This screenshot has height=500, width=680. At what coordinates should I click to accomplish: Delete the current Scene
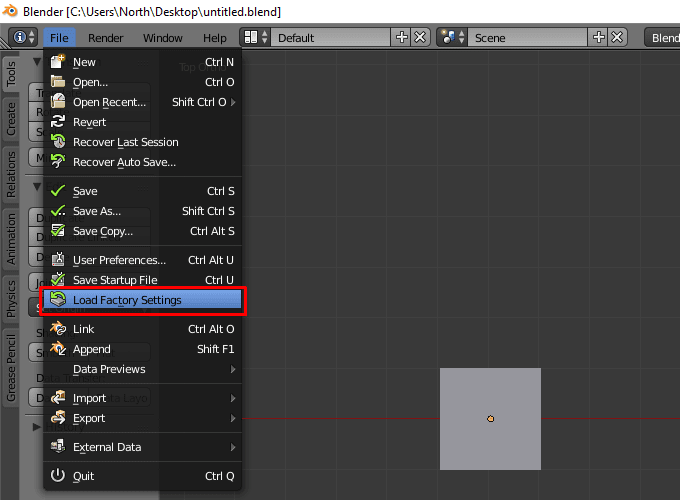tap(617, 37)
